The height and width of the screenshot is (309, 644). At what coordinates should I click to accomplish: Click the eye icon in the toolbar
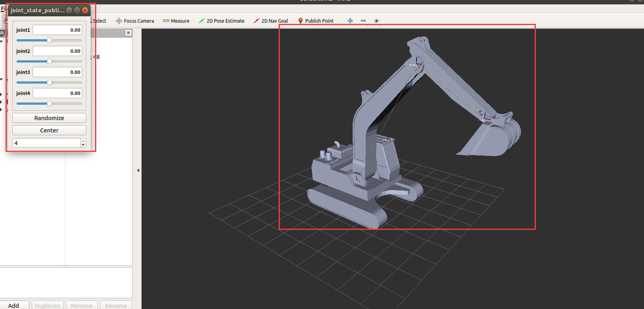click(376, 21)
